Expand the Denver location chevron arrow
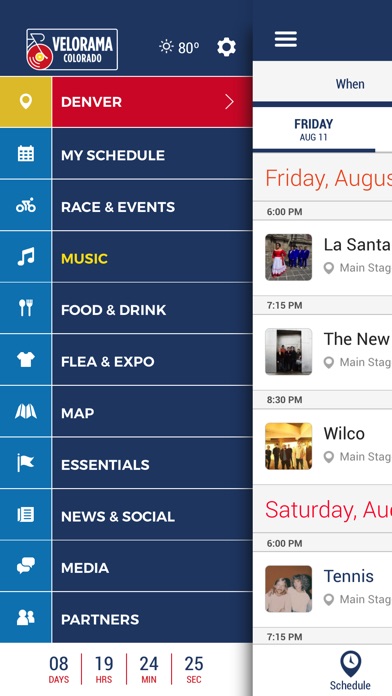The height and width of the screenshot is (696, 392). coord(229,102)
